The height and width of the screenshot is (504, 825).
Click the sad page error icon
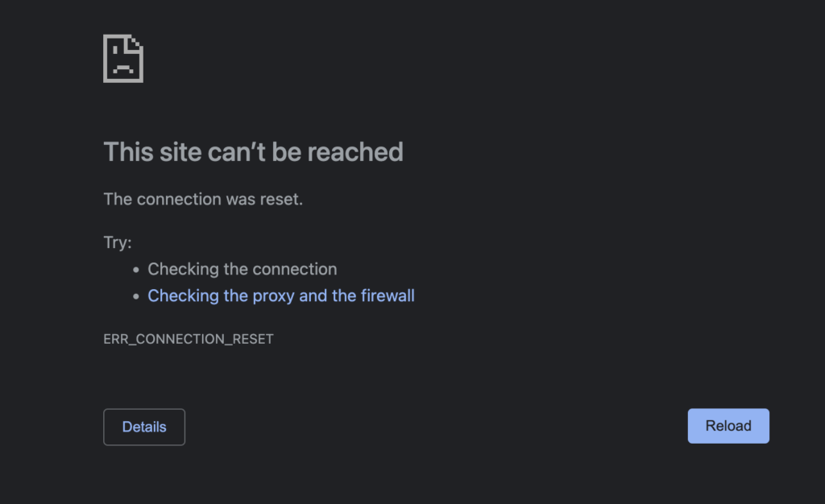123,58
